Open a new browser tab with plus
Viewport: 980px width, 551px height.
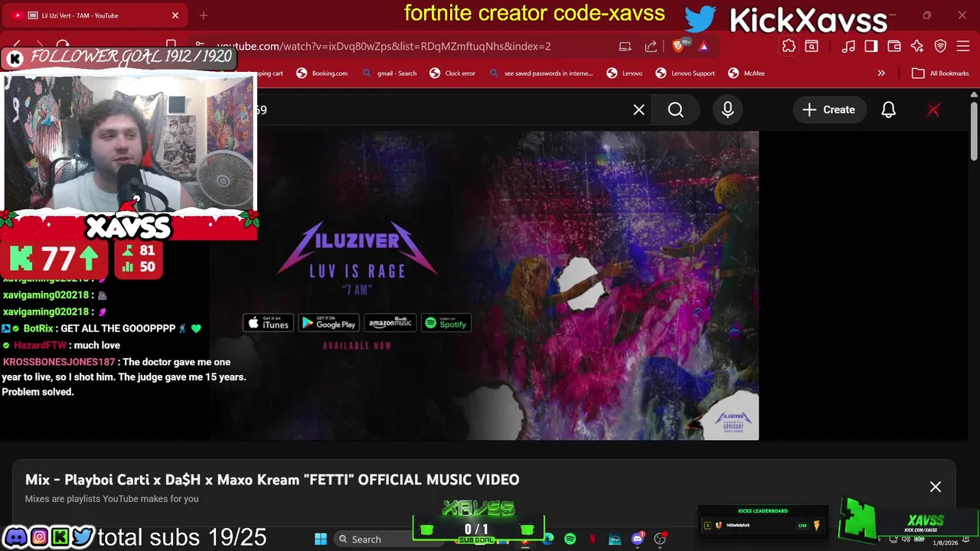pos(204,15)
